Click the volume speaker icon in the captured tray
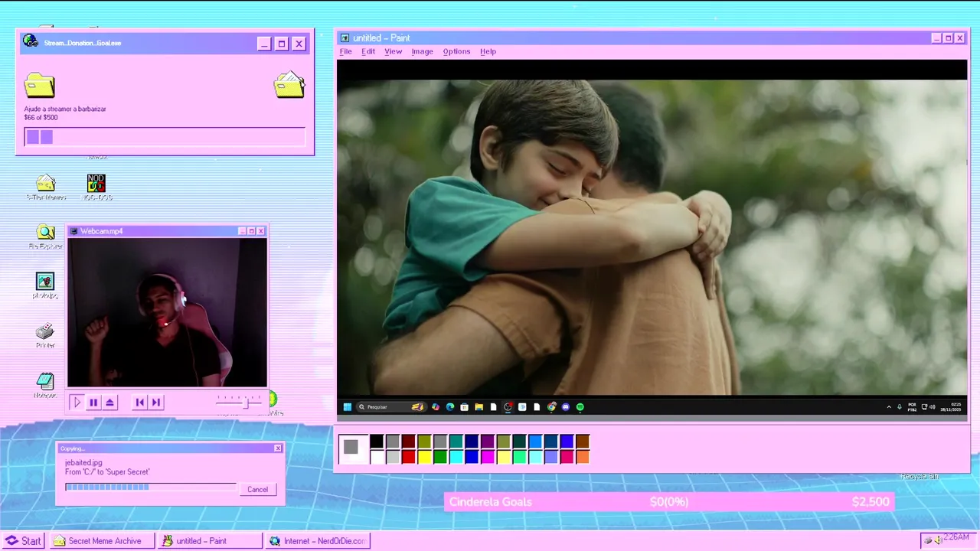 click(x=933, y=406)
